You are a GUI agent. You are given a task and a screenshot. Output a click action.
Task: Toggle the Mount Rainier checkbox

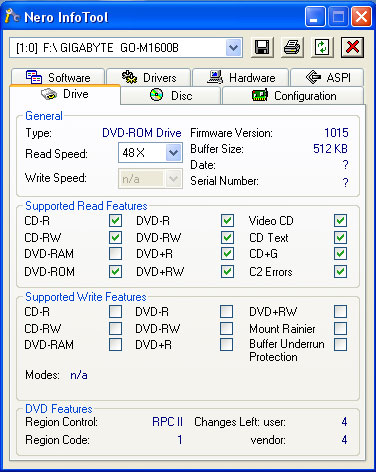[340, 328]
